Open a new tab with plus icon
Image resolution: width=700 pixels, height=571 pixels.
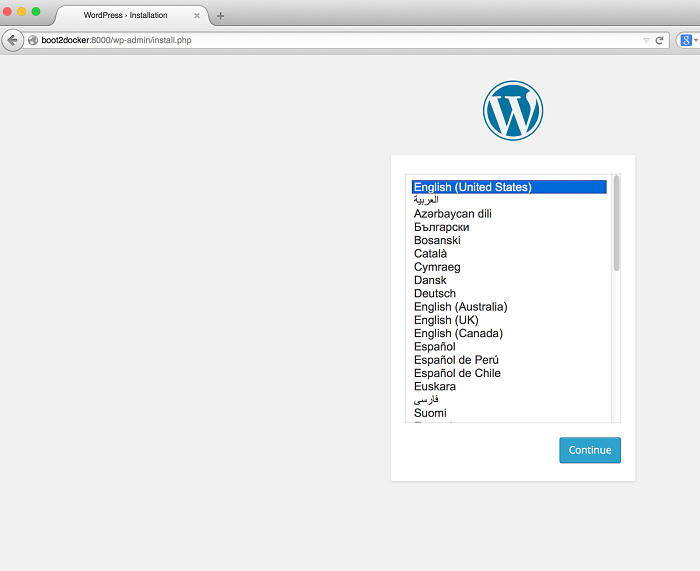[220, 16]
